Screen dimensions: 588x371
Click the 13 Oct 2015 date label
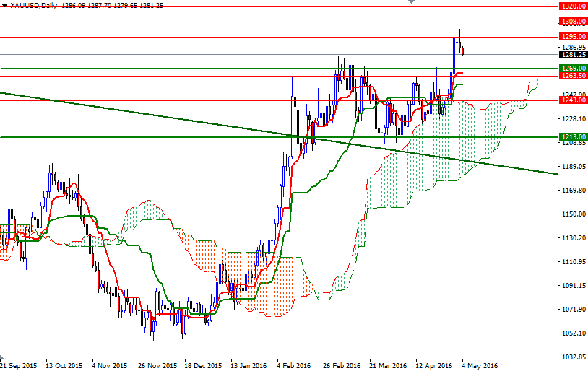point(64,365)
